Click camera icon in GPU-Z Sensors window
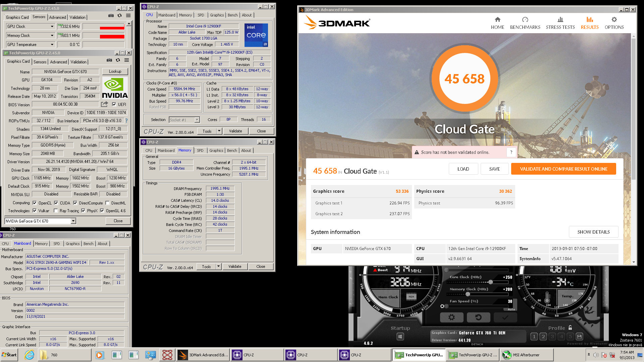Image resolution: width=644 pixels, height=362 pixels. click(x=111, y=16)
